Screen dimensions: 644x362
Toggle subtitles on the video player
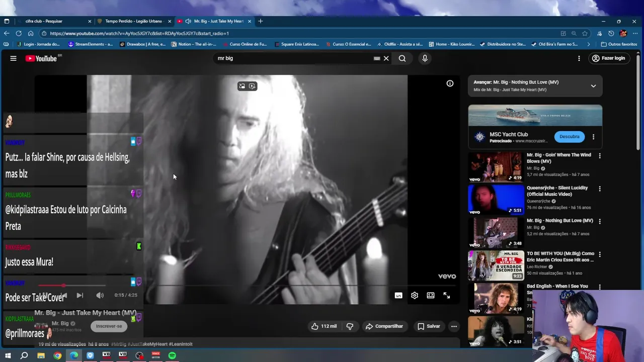398,296
